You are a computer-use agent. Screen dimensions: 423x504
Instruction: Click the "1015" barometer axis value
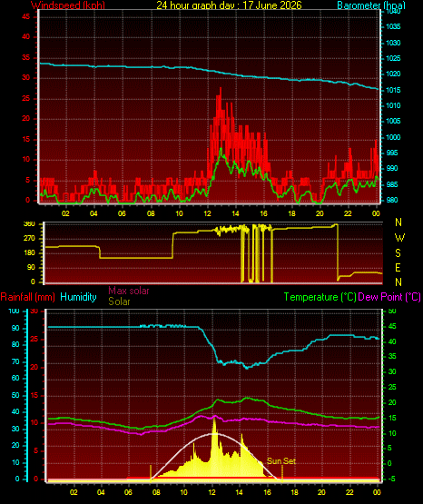(393, 90)
